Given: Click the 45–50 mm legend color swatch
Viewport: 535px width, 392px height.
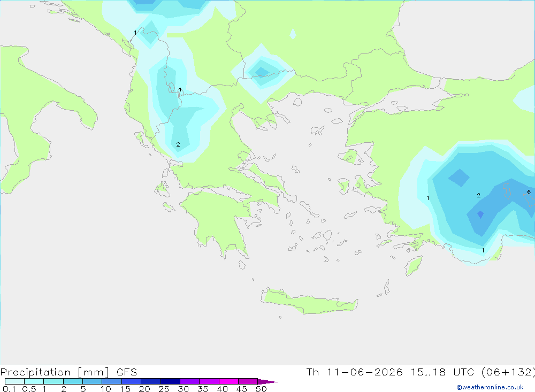Looking at the screenshot, I should pos(248,381).
